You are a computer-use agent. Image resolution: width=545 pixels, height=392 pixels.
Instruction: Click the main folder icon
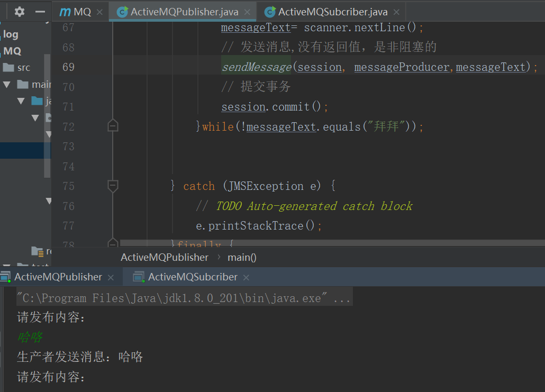pyautogui.click(x=23, y=84)
